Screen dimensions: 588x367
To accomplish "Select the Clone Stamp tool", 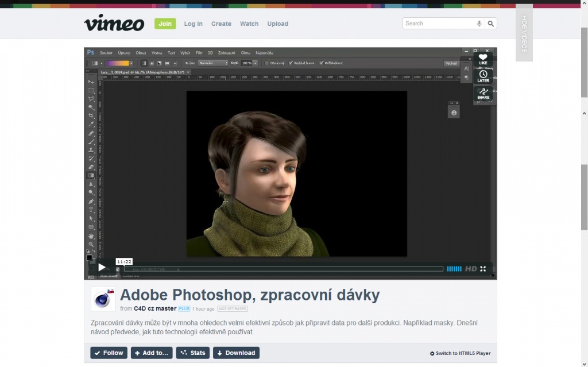I will (91, 150).
